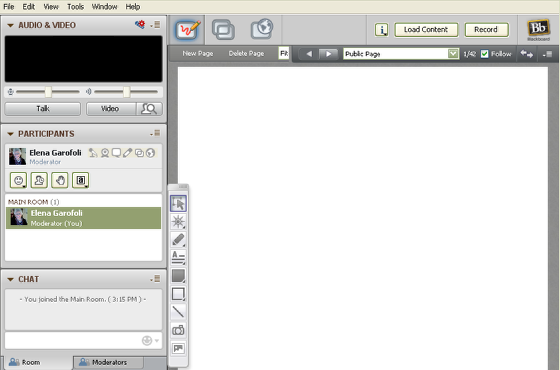This screenshot has height=370, width=560.
Task: Click the Load Content button
Action: point(426,30)
